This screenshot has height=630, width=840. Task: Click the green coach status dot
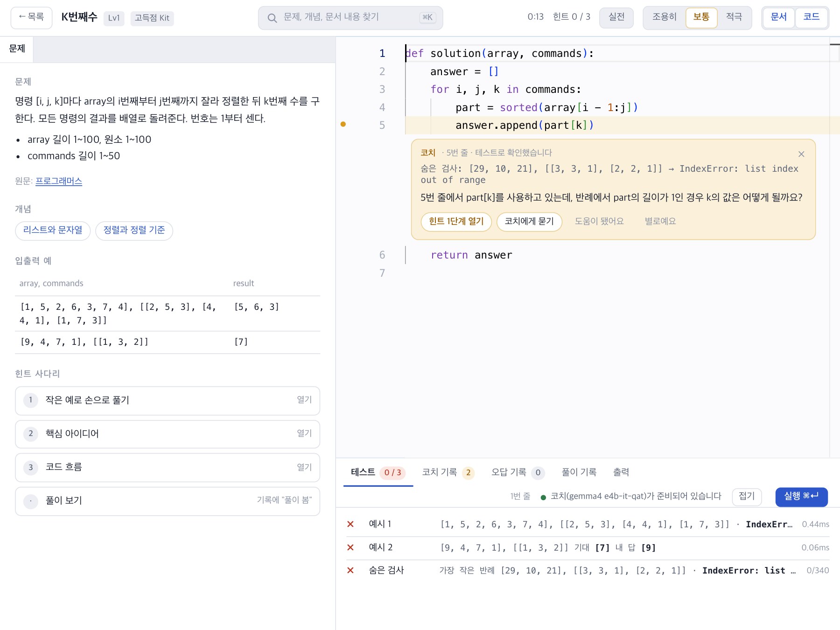543,497
